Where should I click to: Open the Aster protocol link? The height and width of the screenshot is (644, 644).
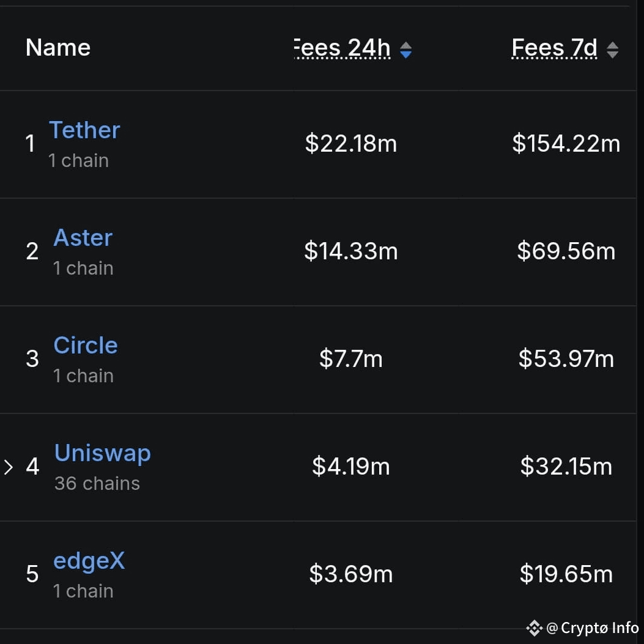[83, 238]
